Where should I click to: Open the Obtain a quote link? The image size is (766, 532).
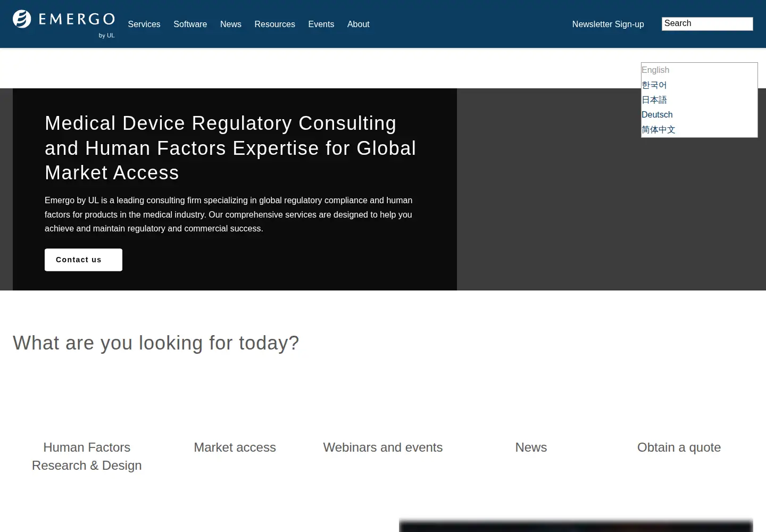coord(679,447)
